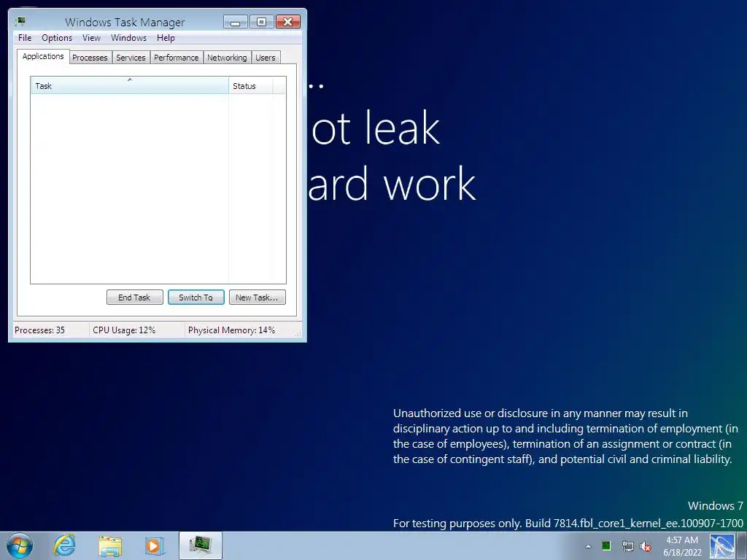Click the CPU Usage: 12% status text
This screenshot has width=747, height=560.
(x=124, y=330)
